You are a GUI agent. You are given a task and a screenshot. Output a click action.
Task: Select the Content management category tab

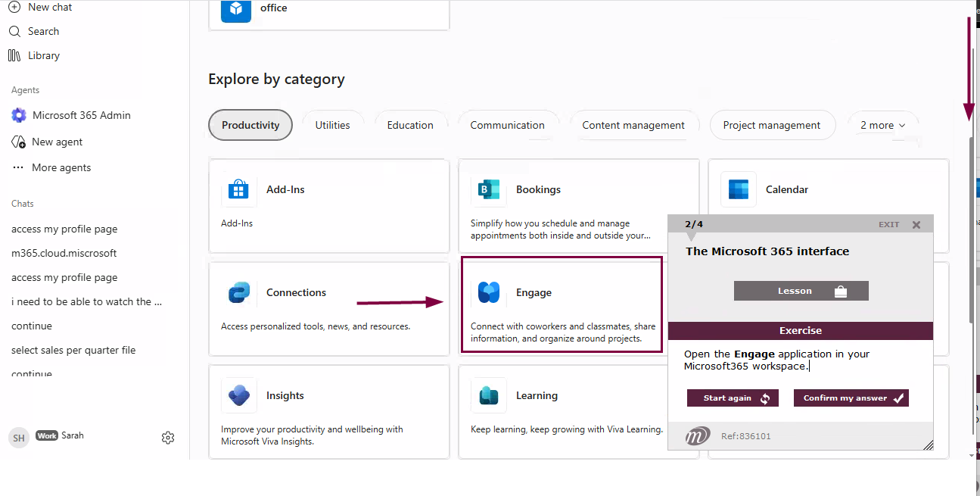633,126
